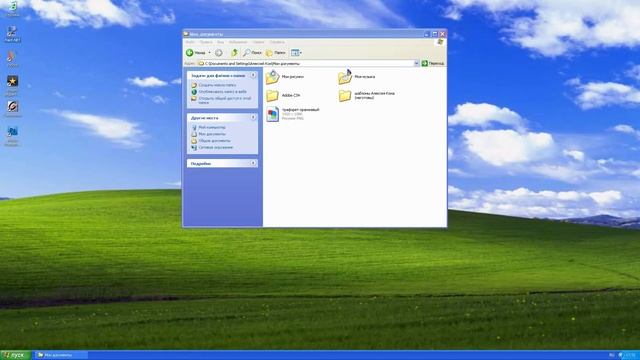The image size is (640, 360).
Task: Click Открыть общий доступ к этой папке
Action: pos(224,100)
